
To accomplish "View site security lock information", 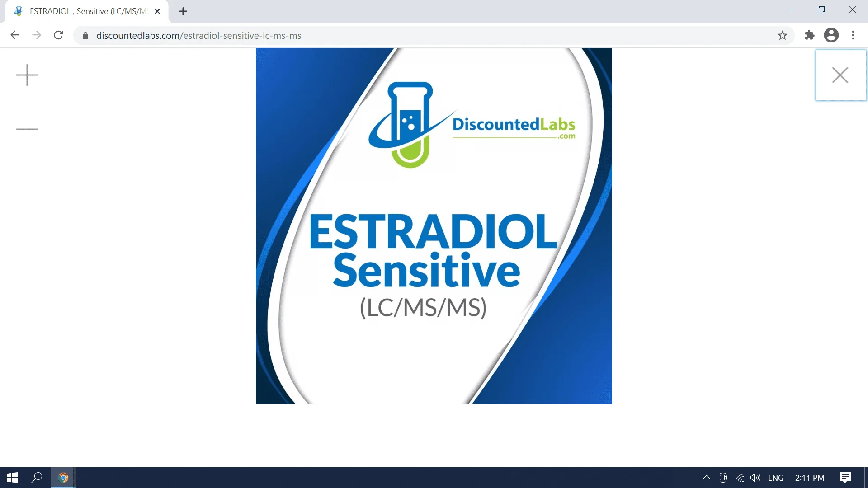I will (85, 35).
